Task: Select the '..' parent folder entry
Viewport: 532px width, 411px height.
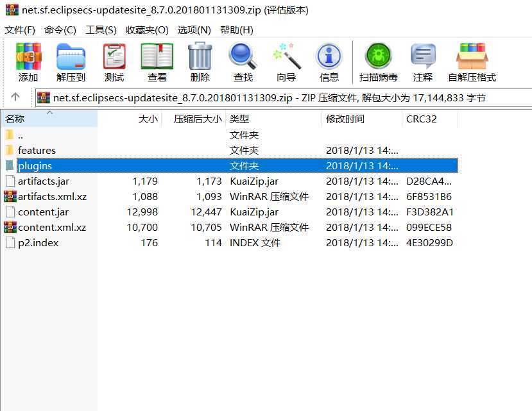Action: [21, 135]
